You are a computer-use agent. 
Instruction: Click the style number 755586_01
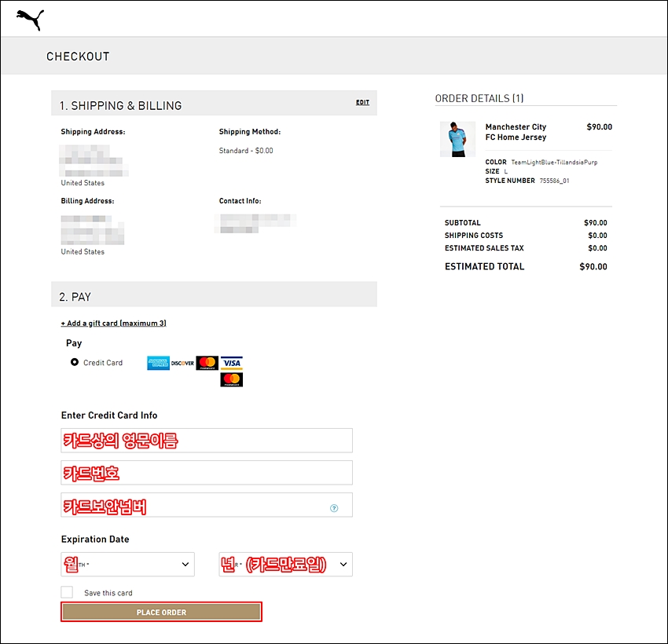(x=554, y=181)
